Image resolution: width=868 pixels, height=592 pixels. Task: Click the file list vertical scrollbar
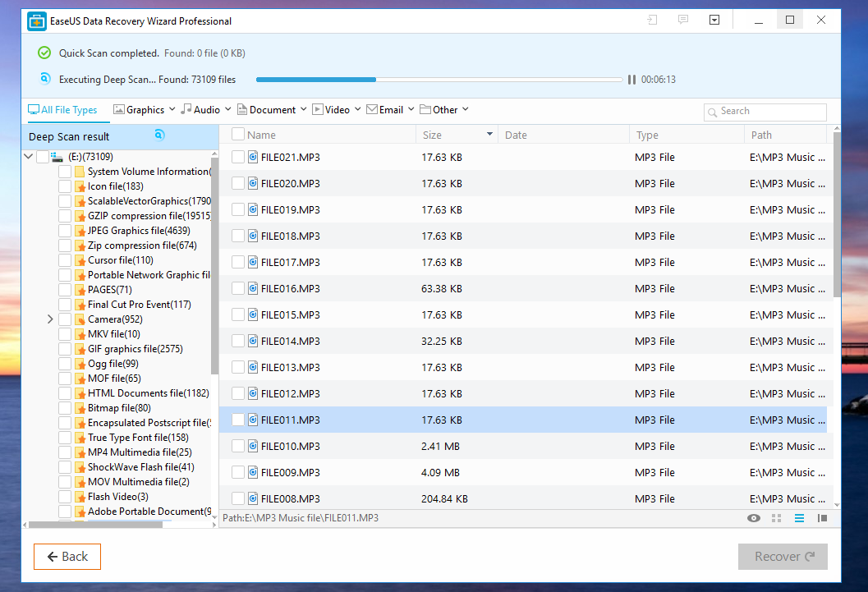837,216
